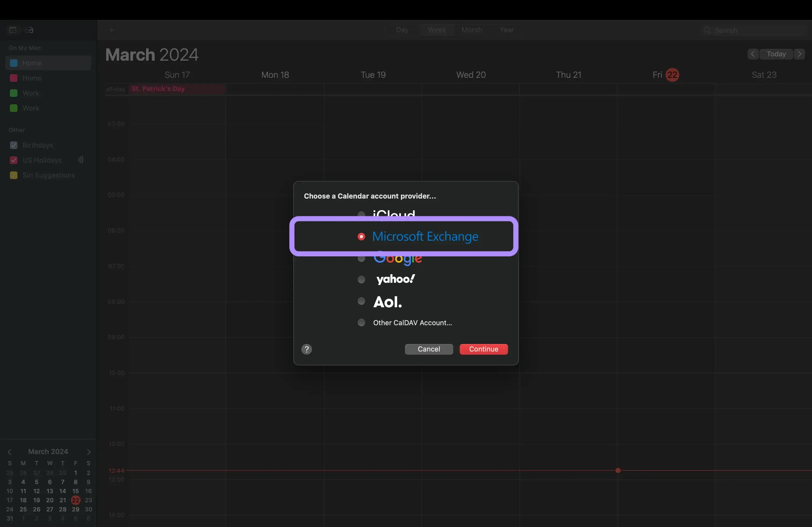812x527 pixels.
Task: Switch to the Month view tab
Action: tap(472, 30)
